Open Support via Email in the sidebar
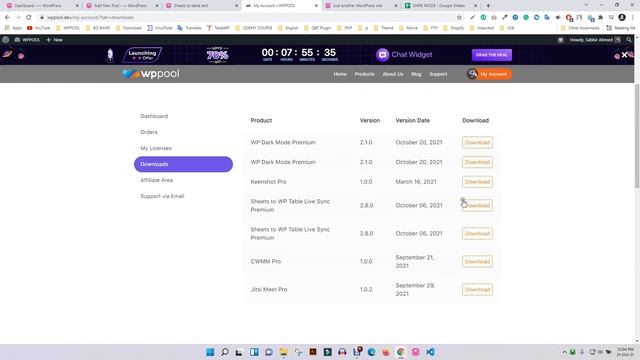This screenshot has width=640, height=360. pos(162,196)
